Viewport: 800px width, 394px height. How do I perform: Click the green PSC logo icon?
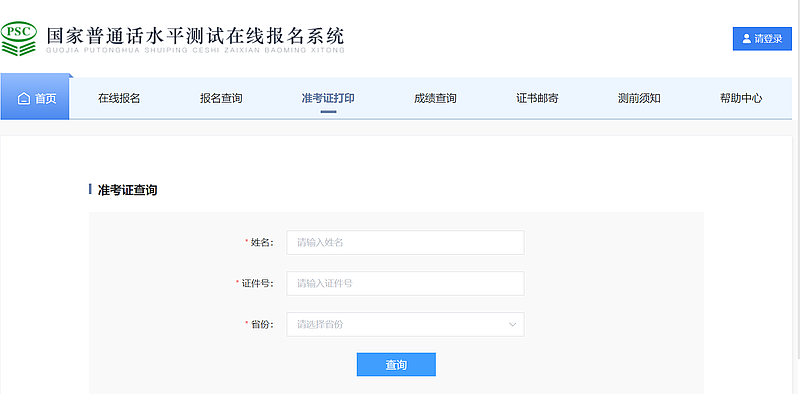tap(19, 39)
